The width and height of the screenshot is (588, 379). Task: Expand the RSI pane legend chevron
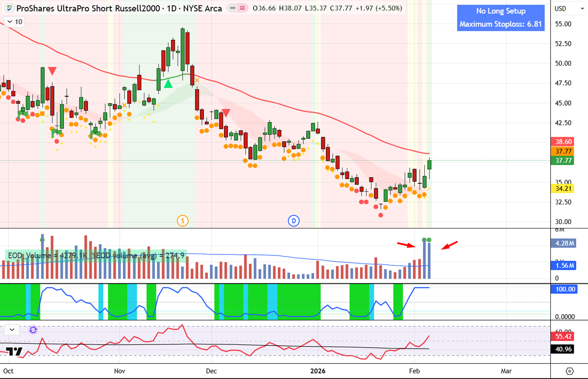pos(12,330)
